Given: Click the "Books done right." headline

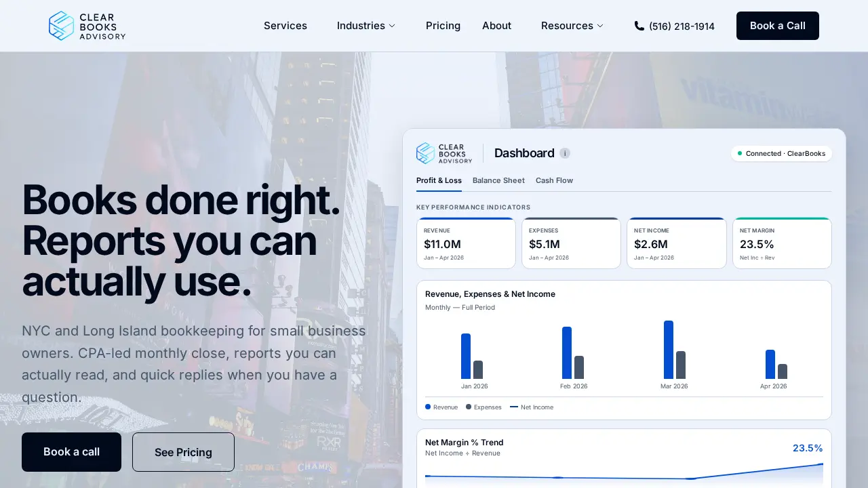Looking at the screenshot, I should [181, 200].
